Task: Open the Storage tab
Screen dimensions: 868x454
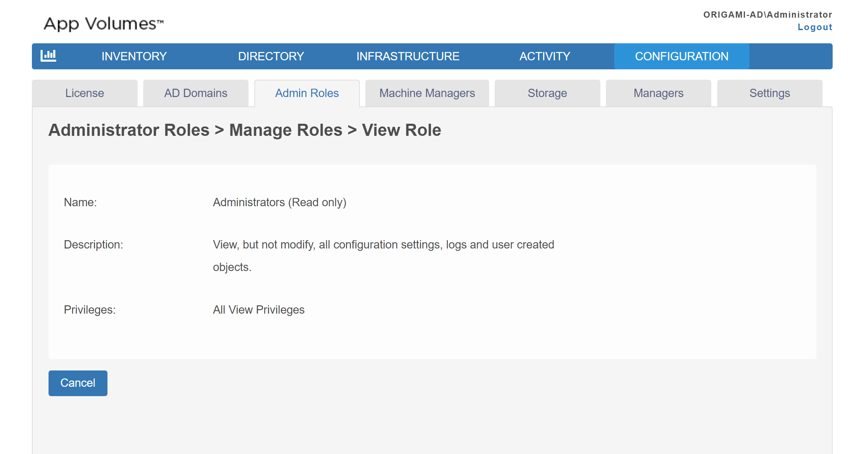Action: point(547,93)
